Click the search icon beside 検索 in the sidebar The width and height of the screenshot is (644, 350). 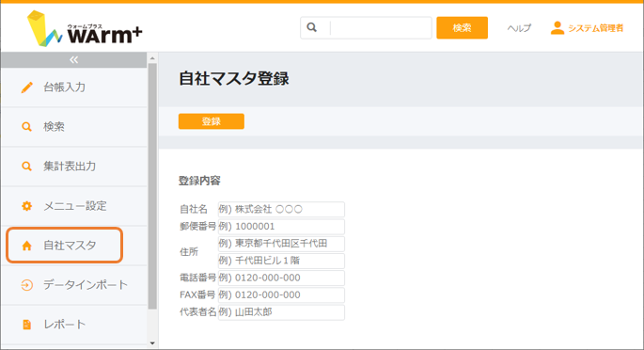pos(26,126)
